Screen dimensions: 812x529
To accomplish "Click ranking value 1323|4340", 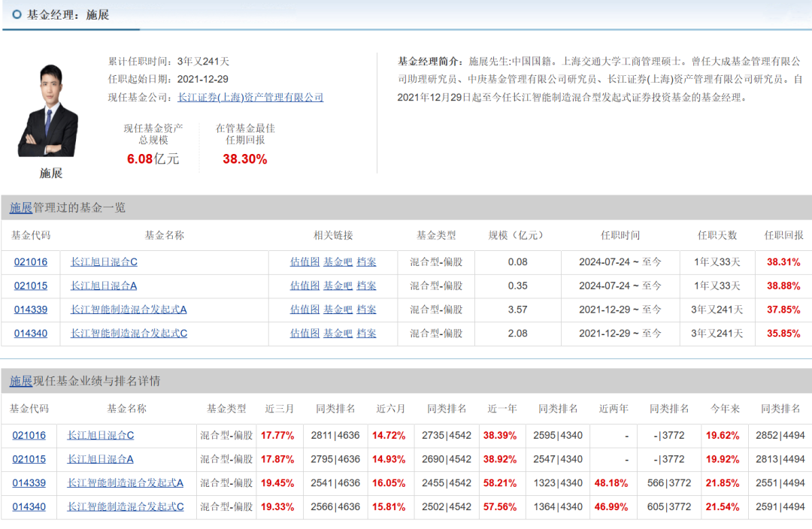I will (558, 483).
